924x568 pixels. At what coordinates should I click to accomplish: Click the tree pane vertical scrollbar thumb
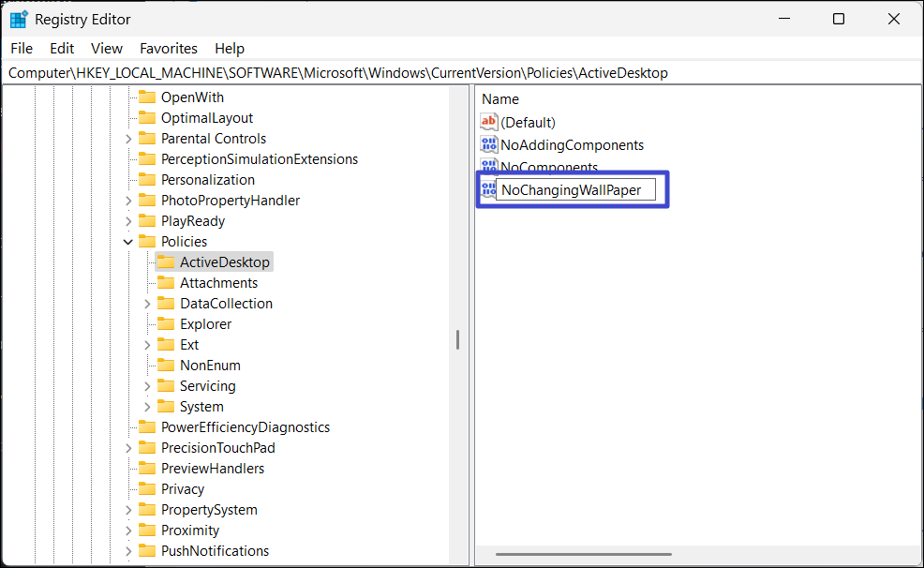click(458, 340)
